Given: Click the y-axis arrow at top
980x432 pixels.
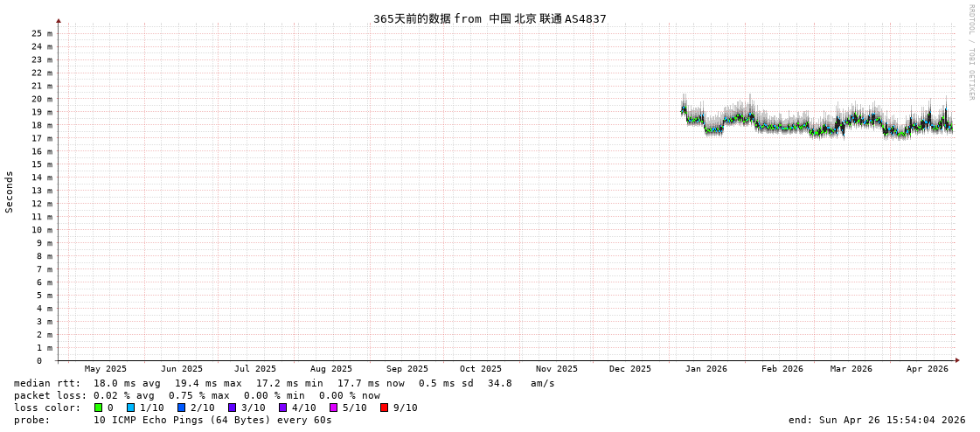Looking at the screenshot, I should [x=59, y=21].
